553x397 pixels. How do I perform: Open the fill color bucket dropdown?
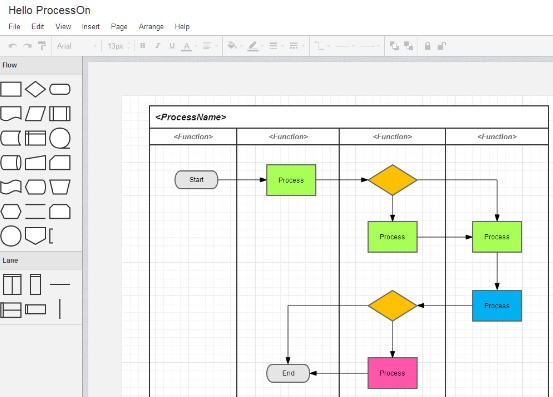tap(235, 46)
